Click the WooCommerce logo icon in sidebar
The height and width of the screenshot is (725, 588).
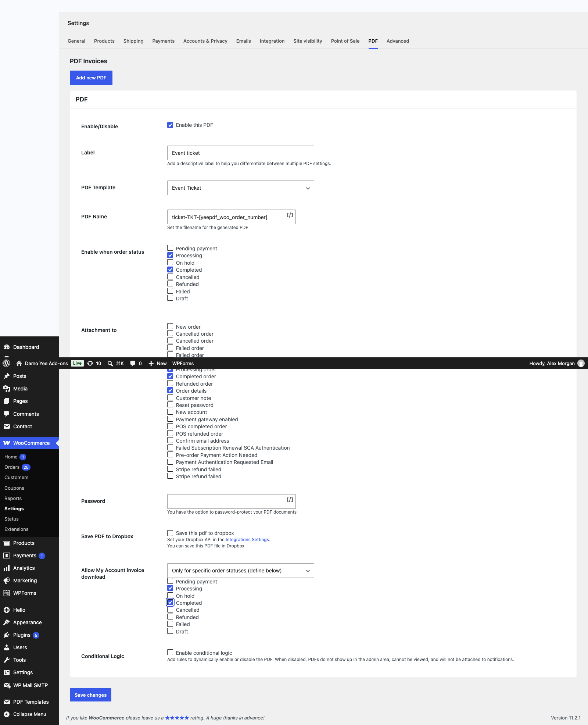pos(7,443)
